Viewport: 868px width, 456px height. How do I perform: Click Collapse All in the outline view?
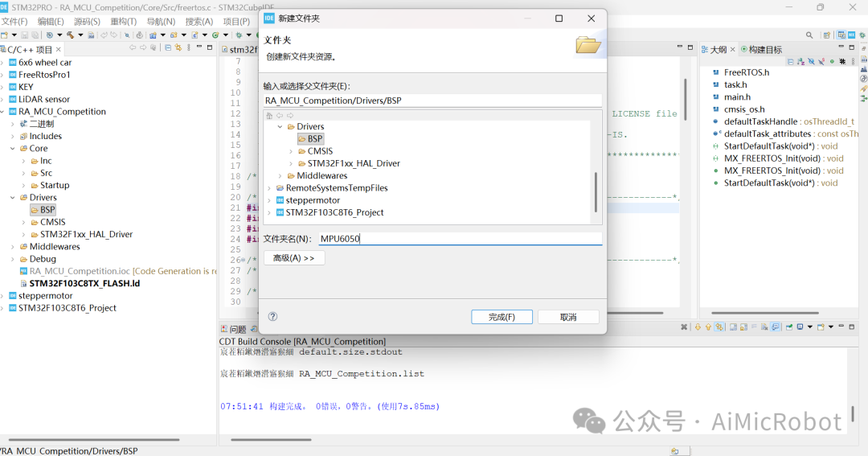coord(791,61)
